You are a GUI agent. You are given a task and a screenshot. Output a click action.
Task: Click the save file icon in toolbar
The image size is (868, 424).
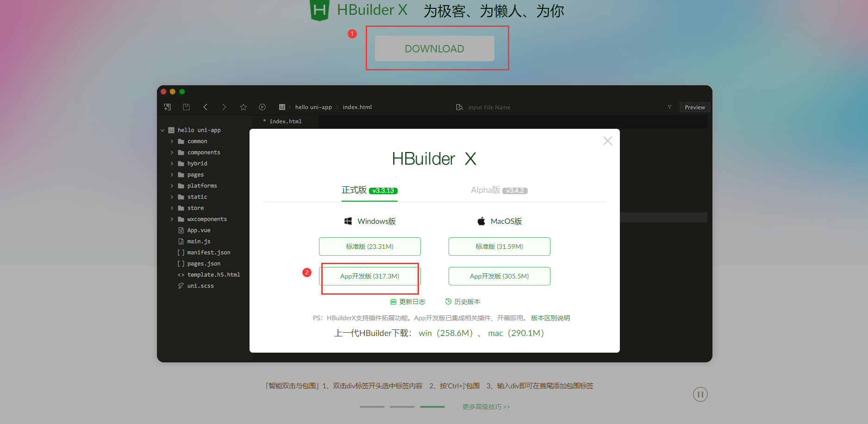pyautogui.click(x=186, y=107)
